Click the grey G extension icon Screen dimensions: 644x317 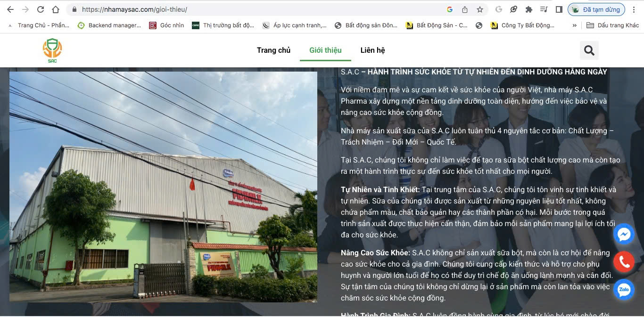point(499,9)
